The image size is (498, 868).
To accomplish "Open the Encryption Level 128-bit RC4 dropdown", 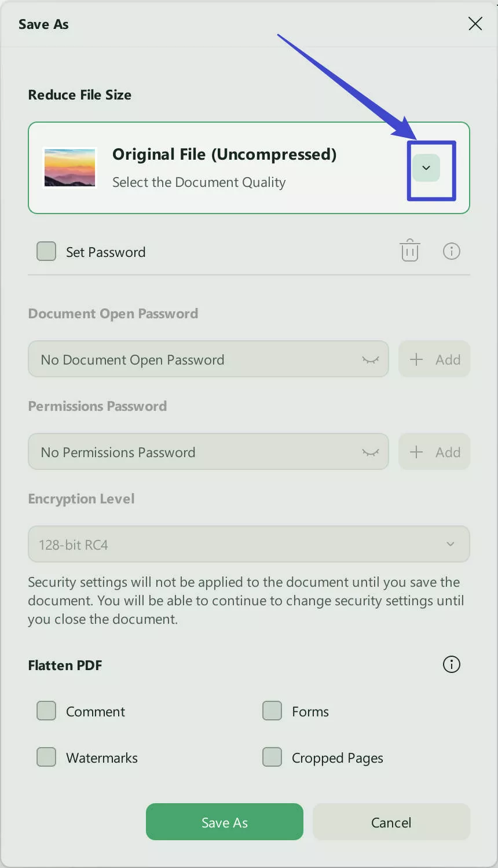I will (x=249, y=545).
